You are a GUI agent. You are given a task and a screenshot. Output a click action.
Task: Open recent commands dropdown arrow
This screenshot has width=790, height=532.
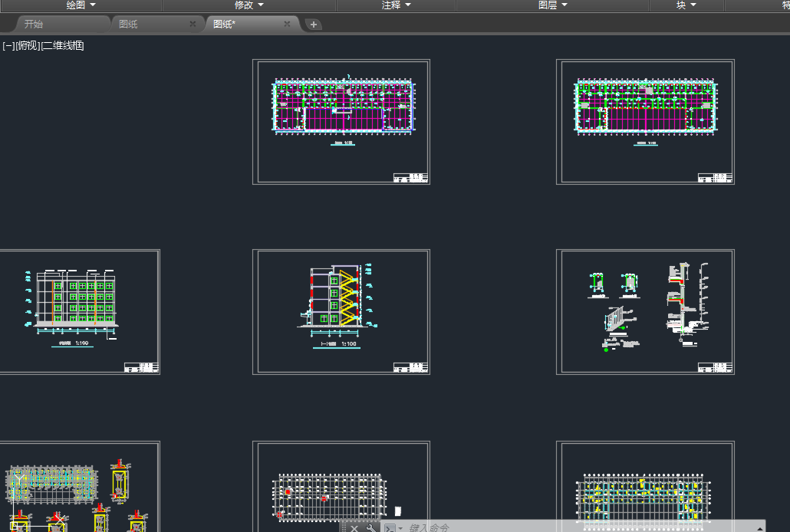pos(400,528)
